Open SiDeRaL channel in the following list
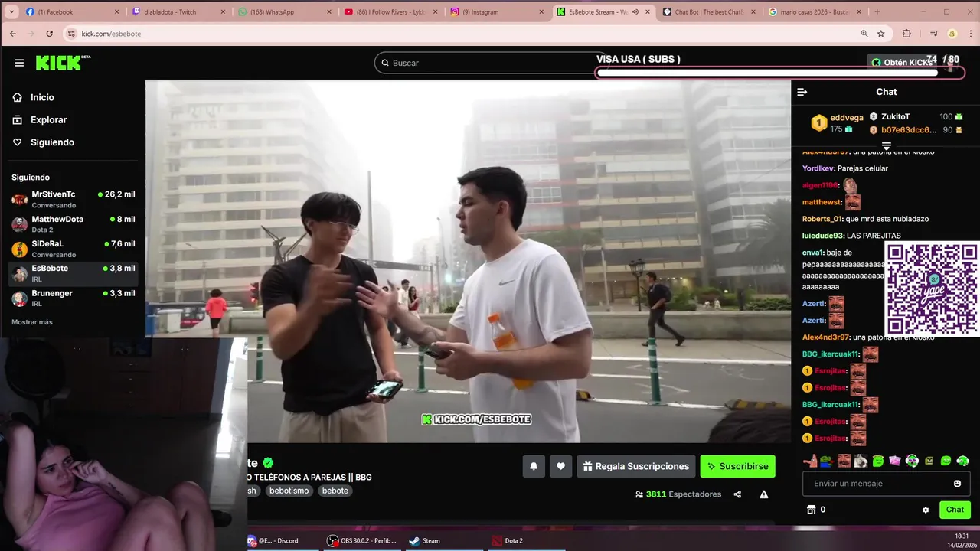 73,248
